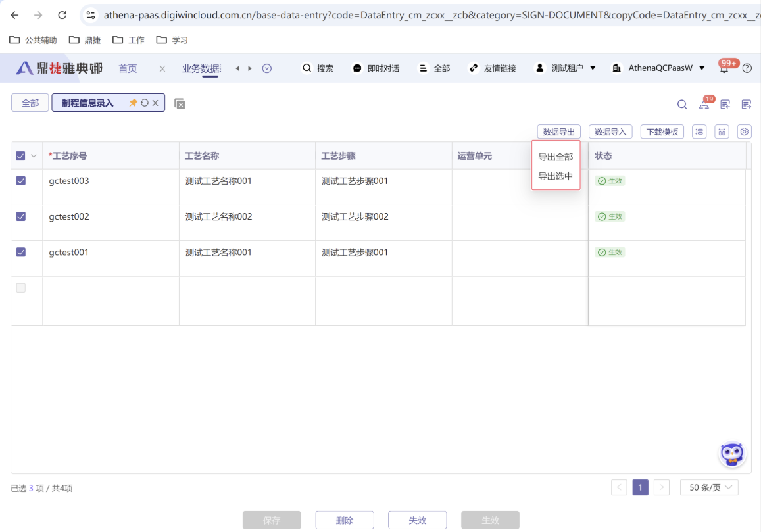Open the 学习 bookmarks folder
This screenshot has height=532, width=761.
point(172,40)
